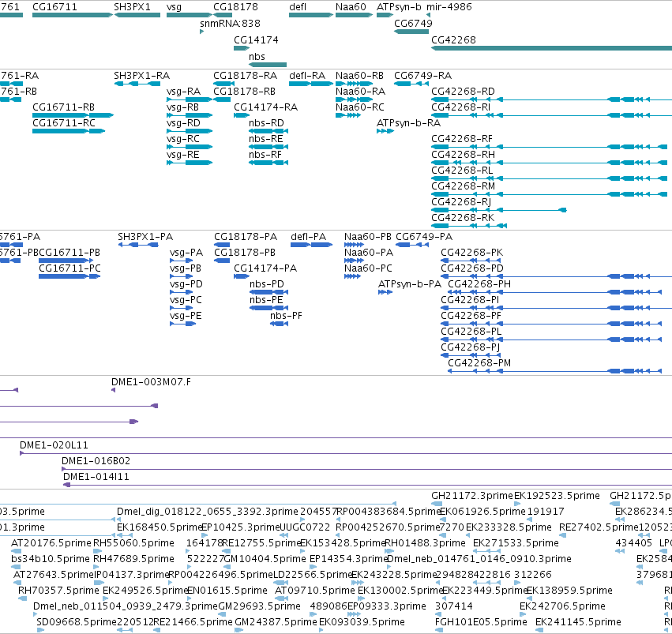
Task: Click the snmRNA:838 label
Action: click(x=230, y=23)
